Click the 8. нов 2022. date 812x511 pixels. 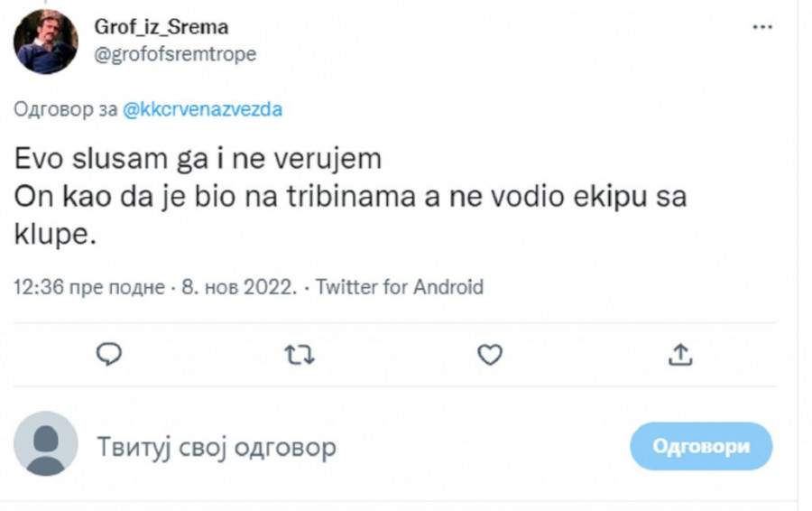click(x=237, y=287)
